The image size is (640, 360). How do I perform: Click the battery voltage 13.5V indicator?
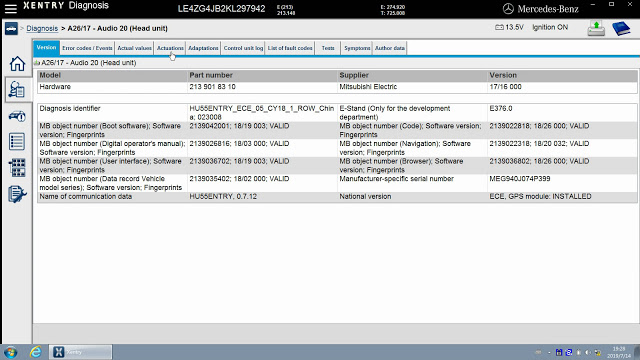coord(509,27)
